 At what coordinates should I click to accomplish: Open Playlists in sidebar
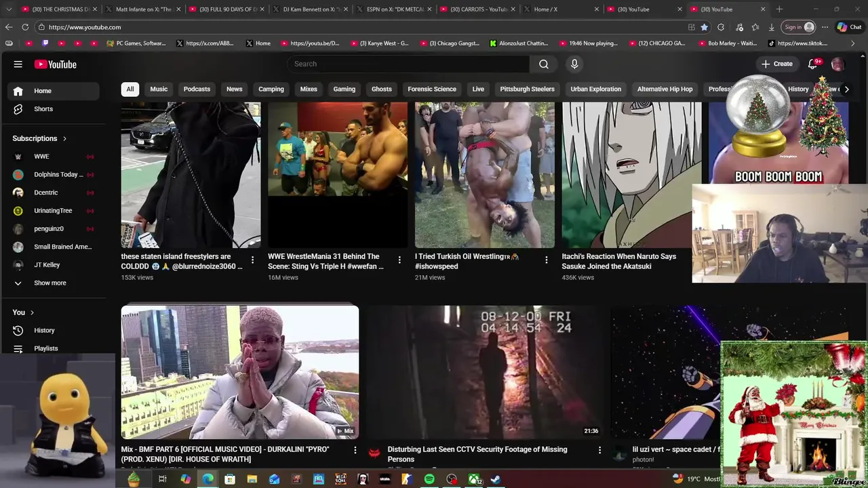pyautogui.click(x=54, y=348)
